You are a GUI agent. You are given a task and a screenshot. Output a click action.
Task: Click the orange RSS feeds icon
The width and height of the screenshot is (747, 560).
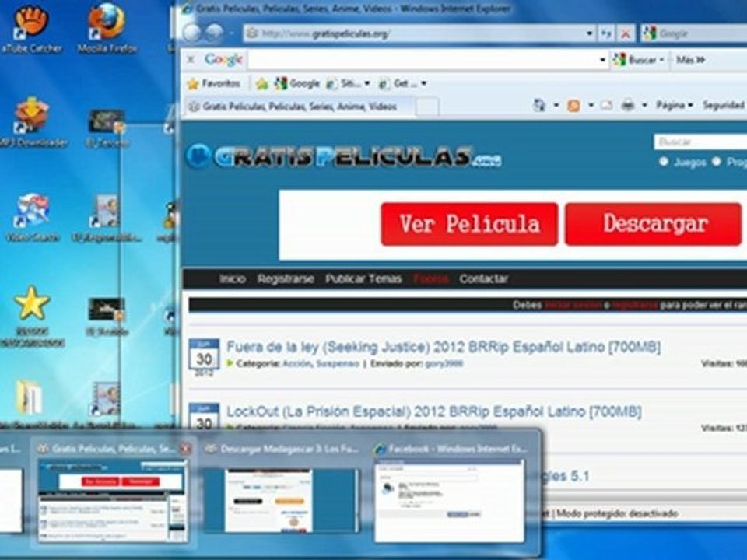(574, 105)
